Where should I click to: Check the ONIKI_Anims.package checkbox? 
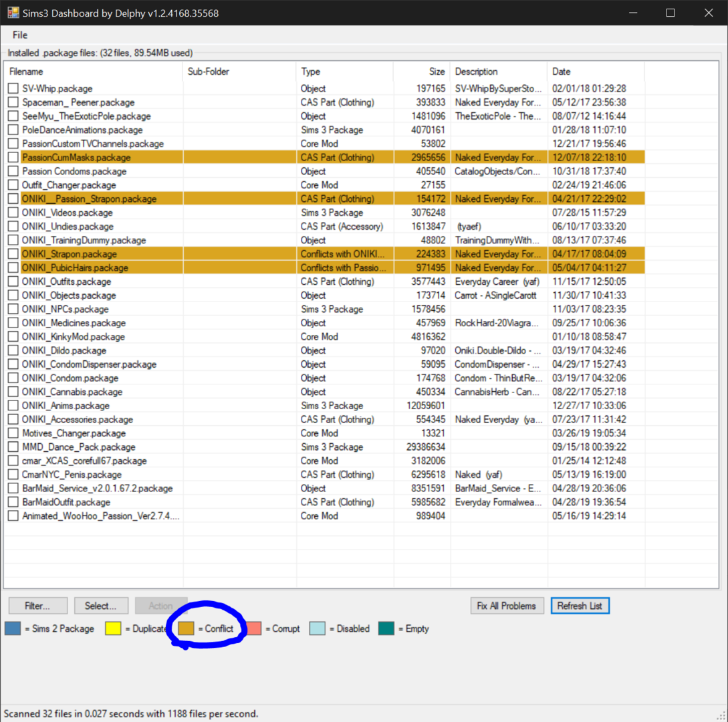[13, 405]
